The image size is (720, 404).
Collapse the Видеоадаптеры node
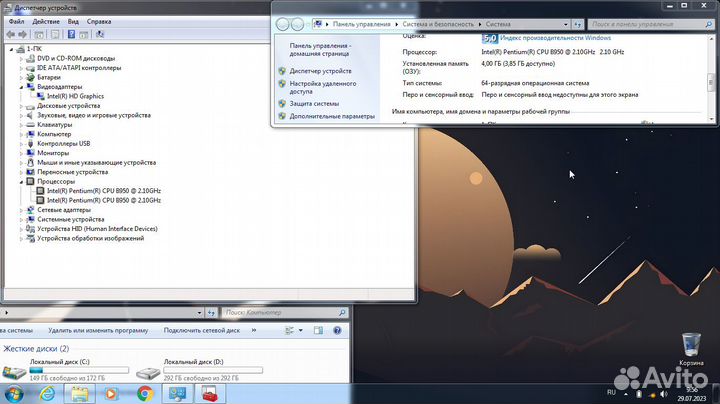pos(21,87)
